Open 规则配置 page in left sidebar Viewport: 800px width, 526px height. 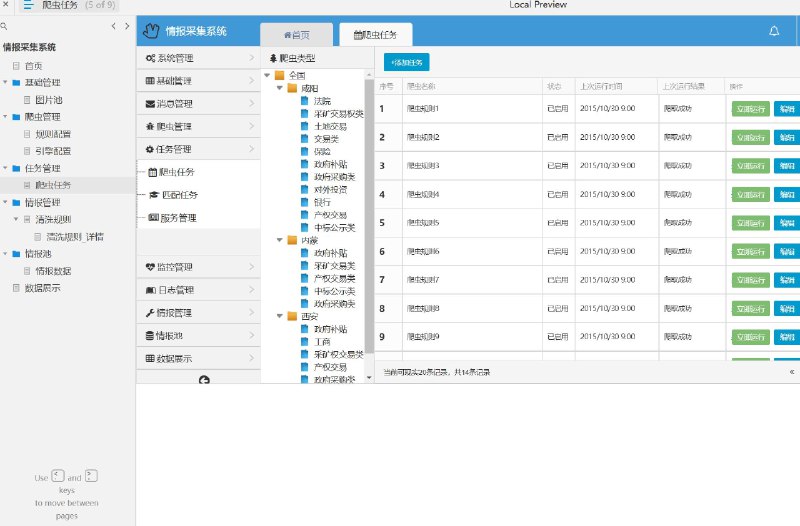click(x=53, y=134)
